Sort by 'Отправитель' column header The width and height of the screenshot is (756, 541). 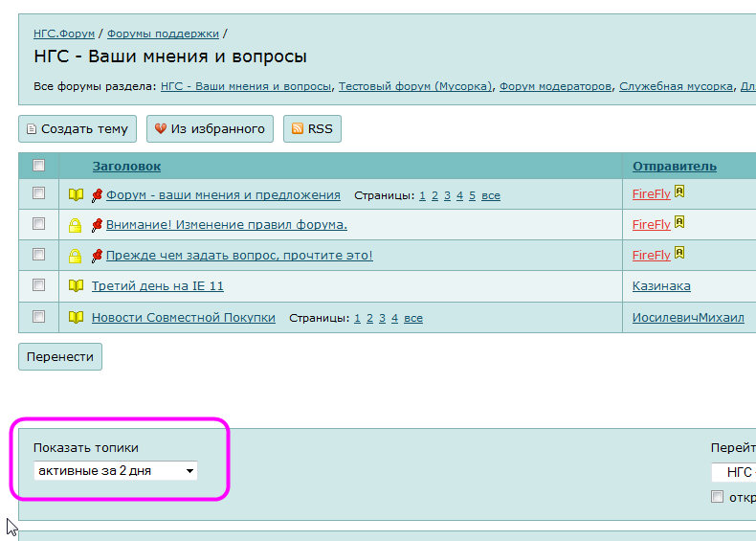tap(675, 166)
